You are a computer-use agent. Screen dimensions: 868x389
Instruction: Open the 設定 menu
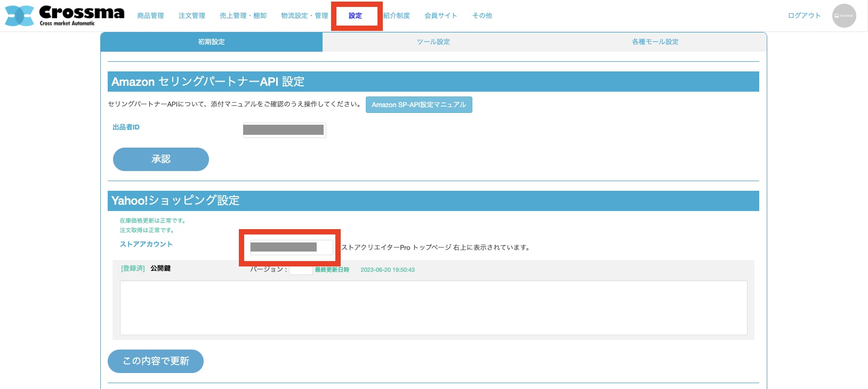coord(356,15)
